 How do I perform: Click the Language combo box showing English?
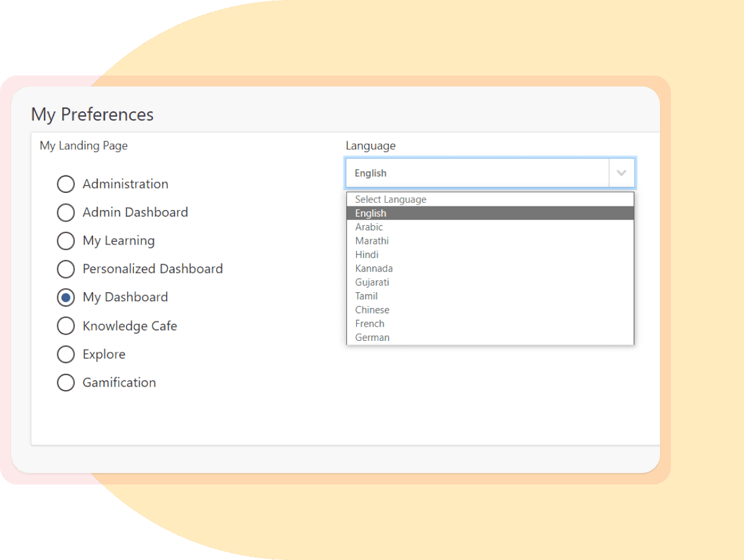tap(490, 173)
